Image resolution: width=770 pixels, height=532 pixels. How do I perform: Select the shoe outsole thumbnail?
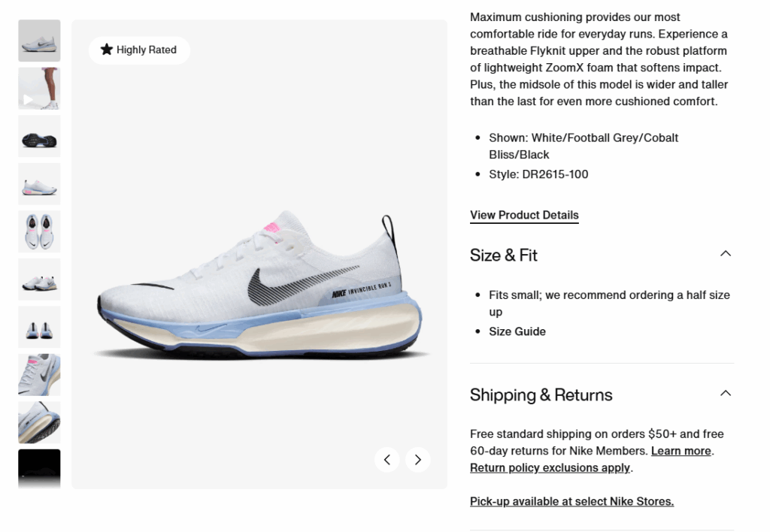pyautogui.click(x=39, y=136)
